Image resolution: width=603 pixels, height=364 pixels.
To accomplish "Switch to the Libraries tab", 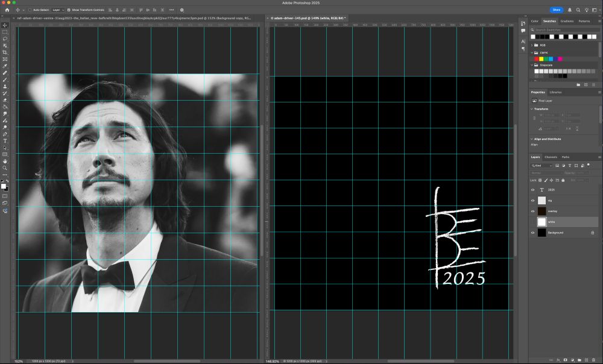I will point(555,92).
